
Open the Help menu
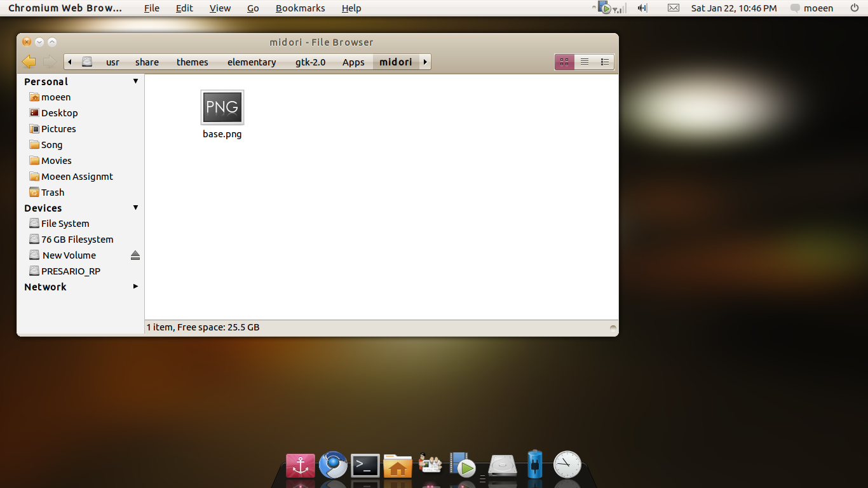click(x=351, y=8)
